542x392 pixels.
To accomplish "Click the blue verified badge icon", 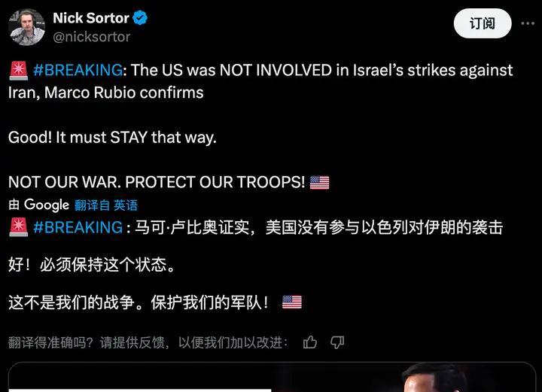I will pyautogui.click(x=140, y=18).
